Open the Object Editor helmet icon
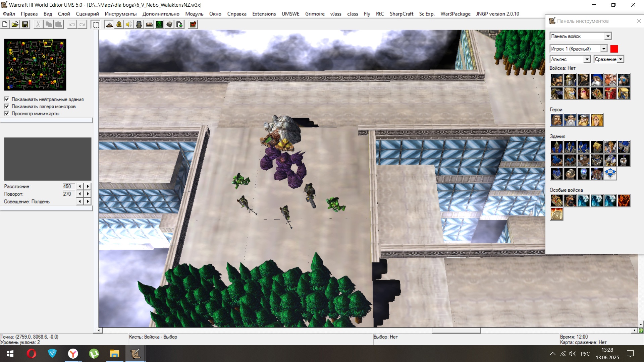The image size is (644, 362). [x=139, y=24]
